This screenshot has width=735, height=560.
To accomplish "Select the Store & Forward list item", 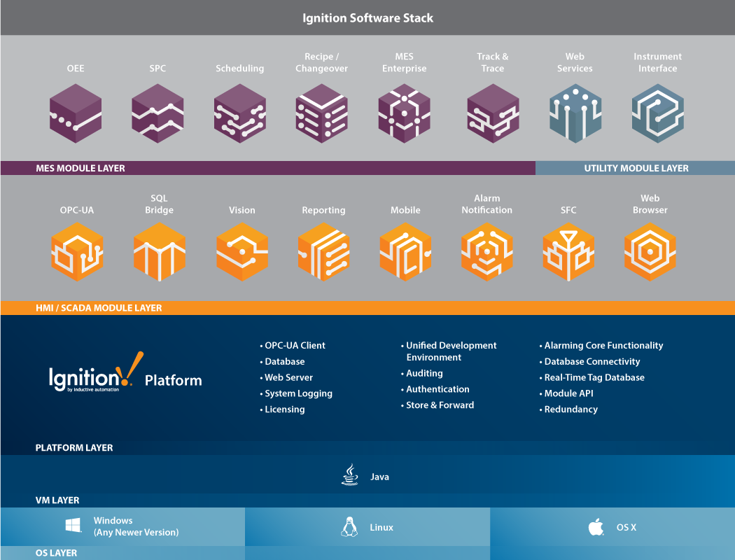I will 439,405.
